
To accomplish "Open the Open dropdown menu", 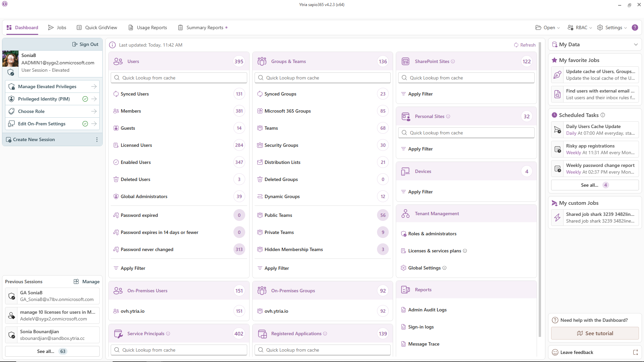I will [x=547, y=27].
